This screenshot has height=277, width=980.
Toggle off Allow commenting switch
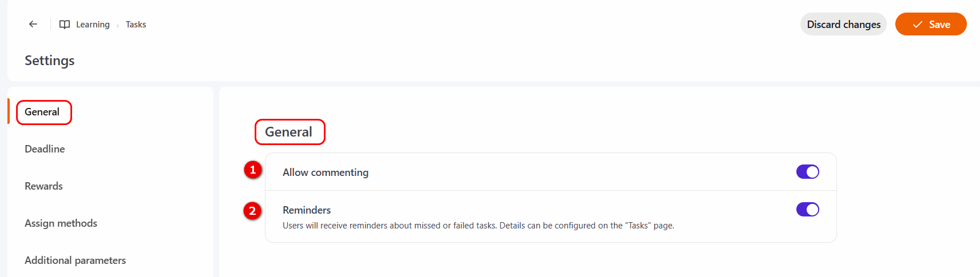807,172
